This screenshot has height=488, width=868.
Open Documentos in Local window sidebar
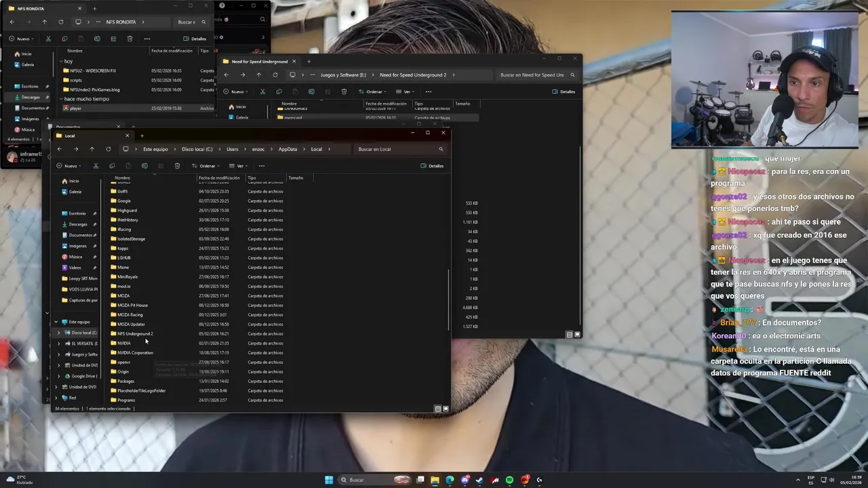pos(80,235)
